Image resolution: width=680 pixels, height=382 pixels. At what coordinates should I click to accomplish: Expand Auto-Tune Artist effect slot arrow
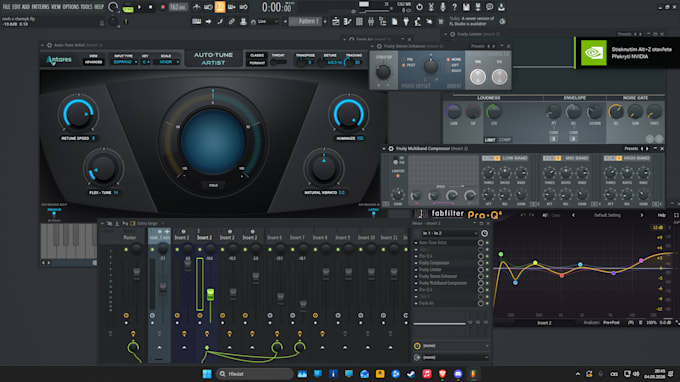point(416,243)
